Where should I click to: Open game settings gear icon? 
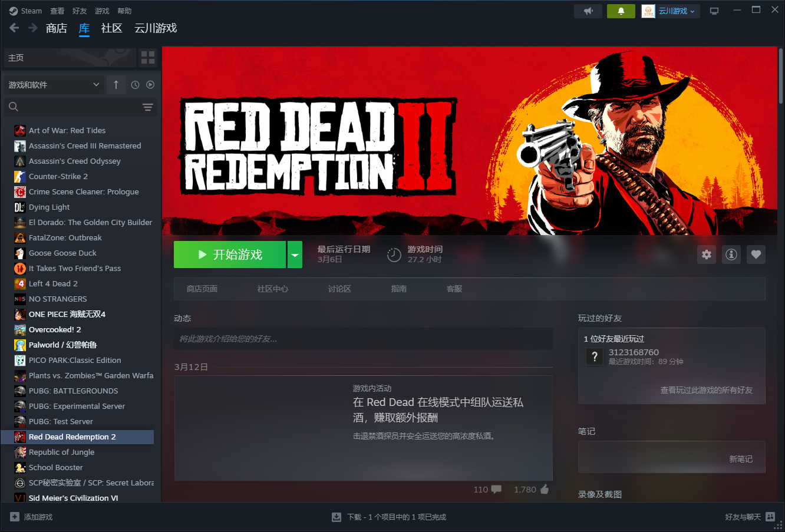707,255
